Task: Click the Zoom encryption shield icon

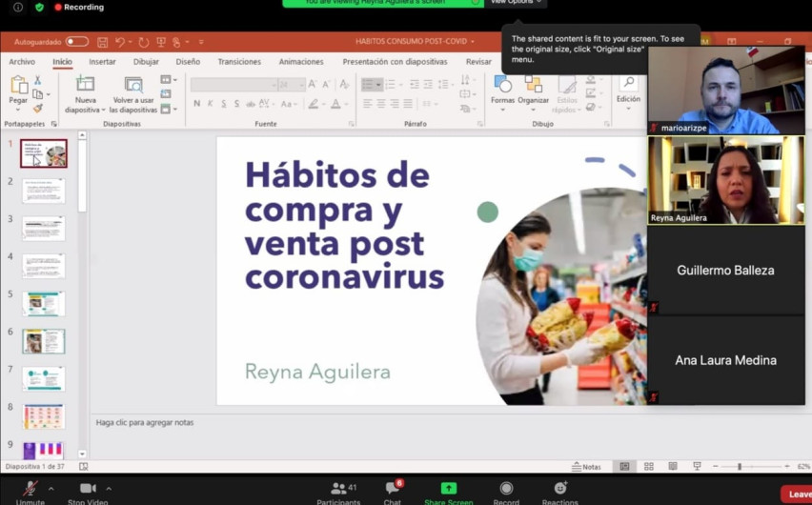Action: click(40, 8)
